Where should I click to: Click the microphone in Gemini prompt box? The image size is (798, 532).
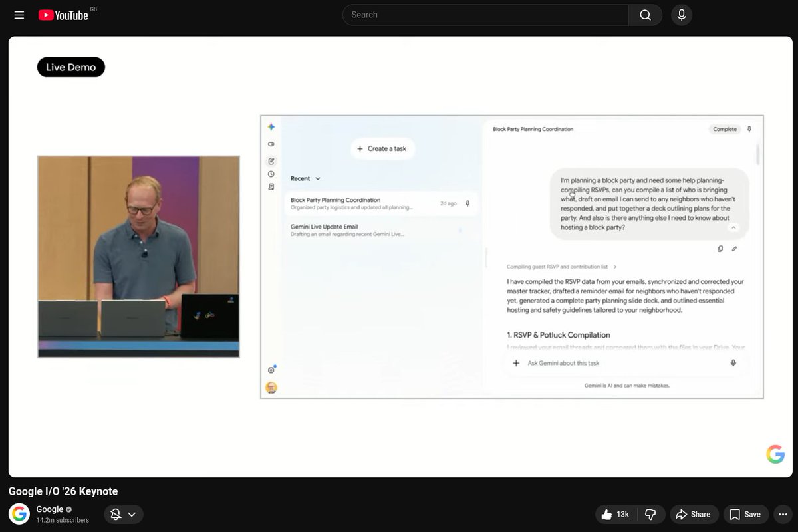point(733,363)
